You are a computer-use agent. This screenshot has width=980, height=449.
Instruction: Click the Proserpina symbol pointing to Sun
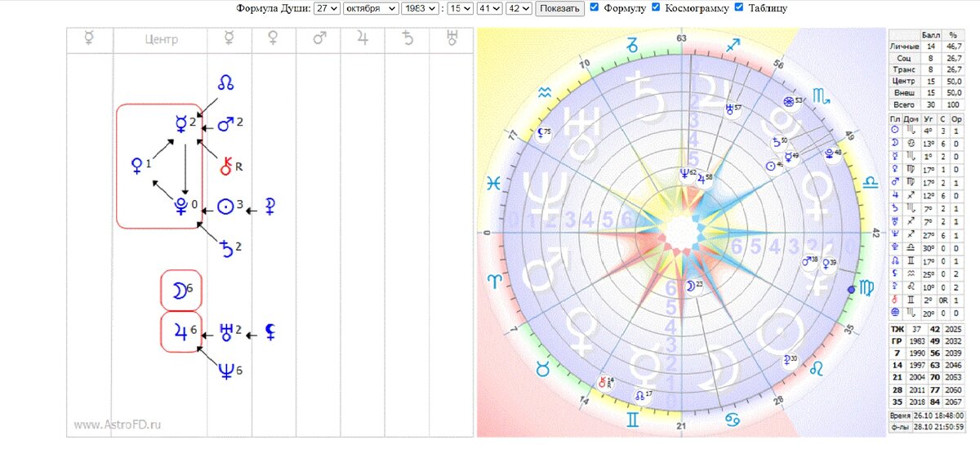pos(269,207)
